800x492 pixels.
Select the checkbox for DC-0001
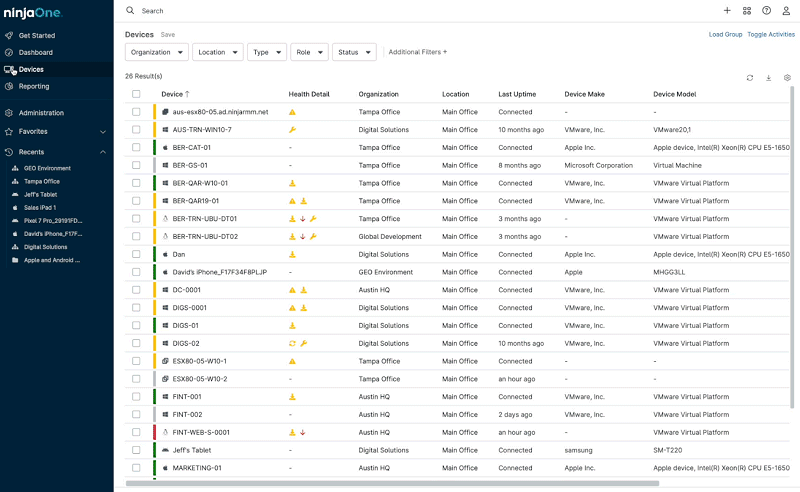coord(136,289)
